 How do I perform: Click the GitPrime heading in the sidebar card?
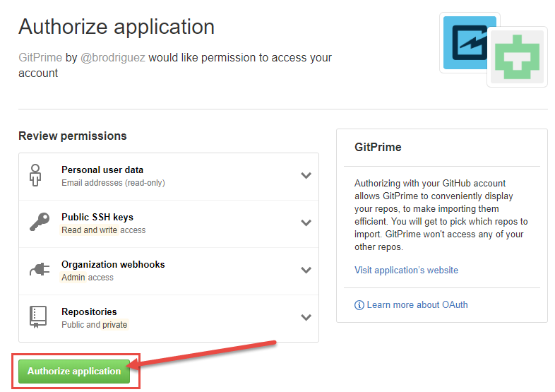point(378,147)
